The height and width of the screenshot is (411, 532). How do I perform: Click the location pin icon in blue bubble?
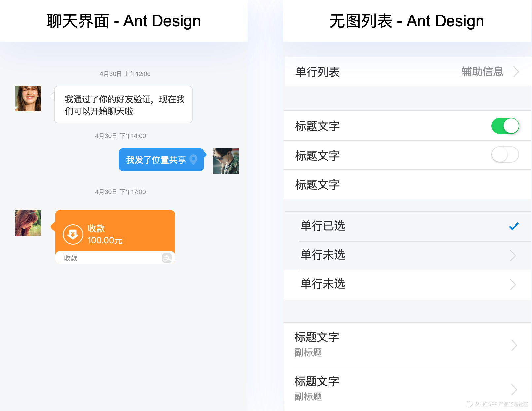point(194,160)
